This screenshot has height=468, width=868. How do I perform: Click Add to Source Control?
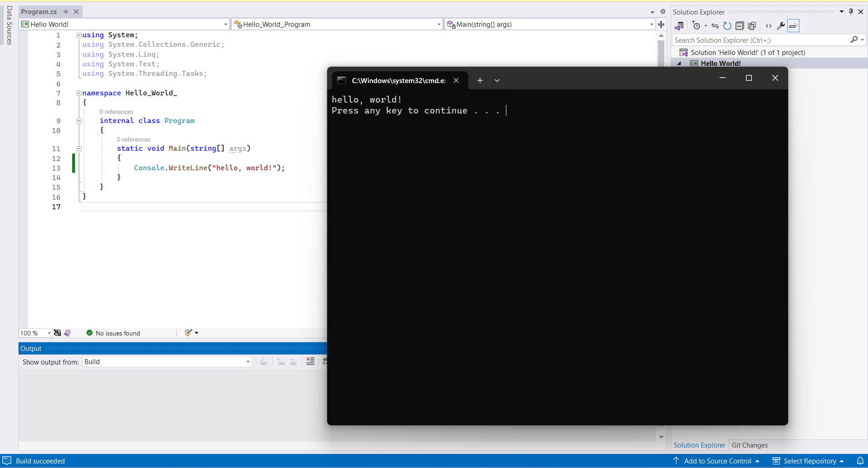click(717, 461)
